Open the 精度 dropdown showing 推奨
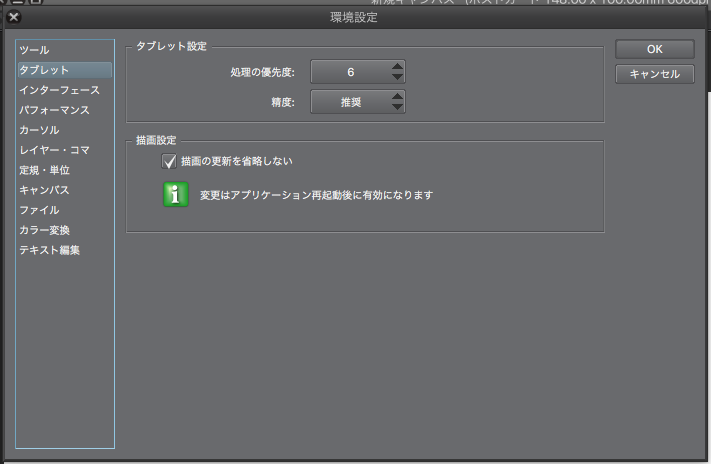The width and height of the screenshot is (711, 464). point(358,102)
